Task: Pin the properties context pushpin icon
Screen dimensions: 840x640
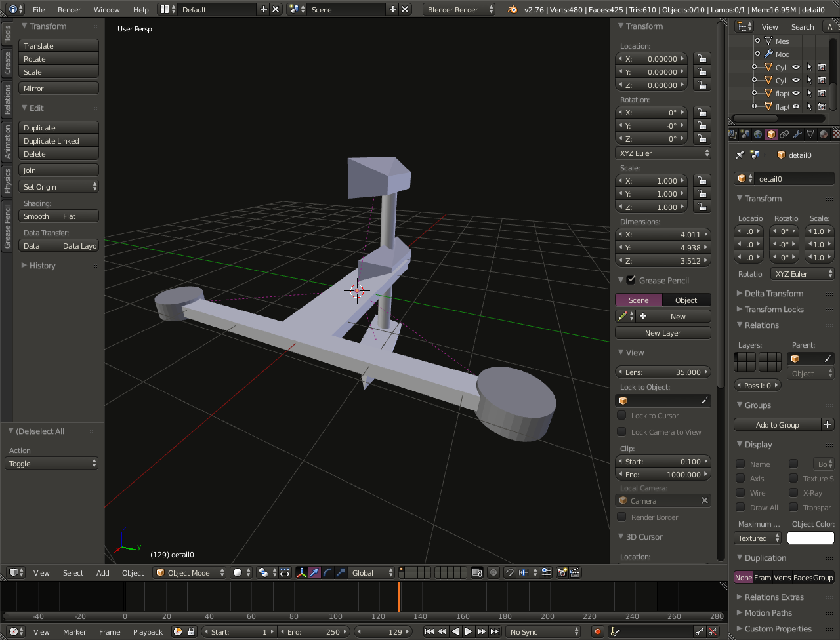Action: [740, 155]
